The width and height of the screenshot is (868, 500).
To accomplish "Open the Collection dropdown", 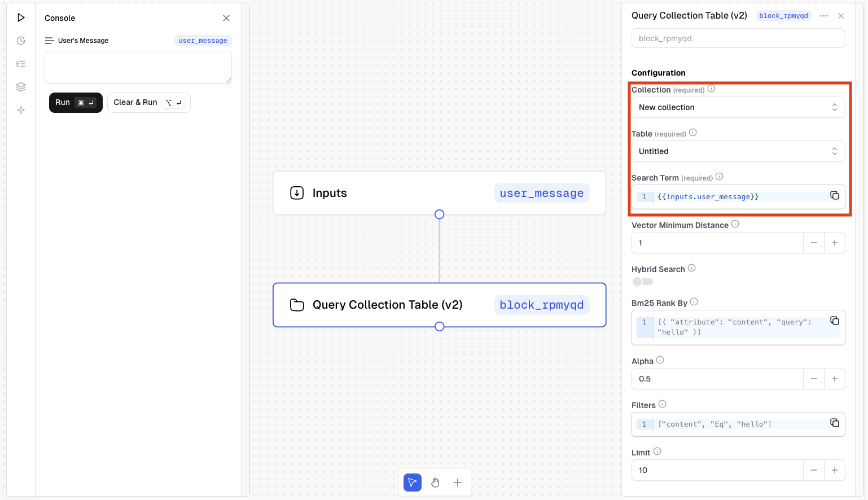I will [x=738, y=107].
